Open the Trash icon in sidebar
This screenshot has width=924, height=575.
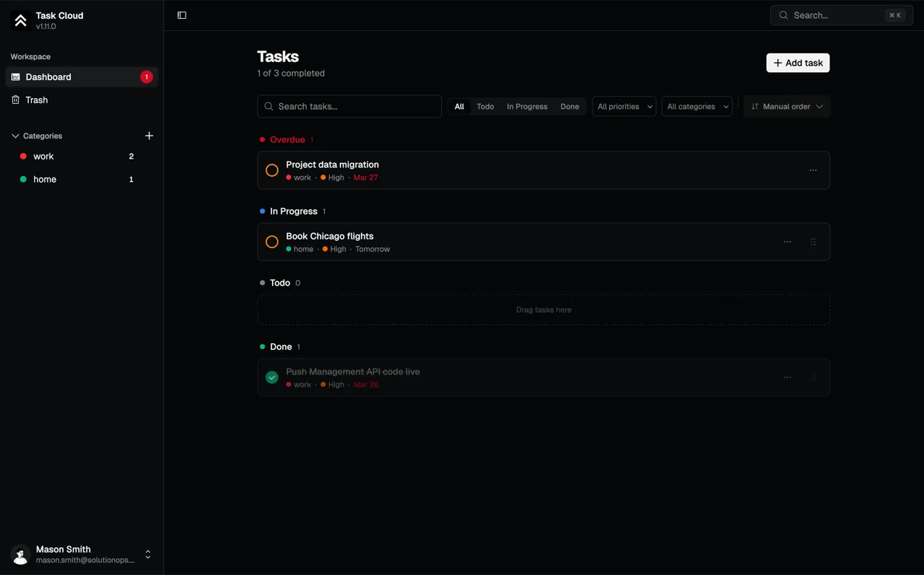[16, 100]
